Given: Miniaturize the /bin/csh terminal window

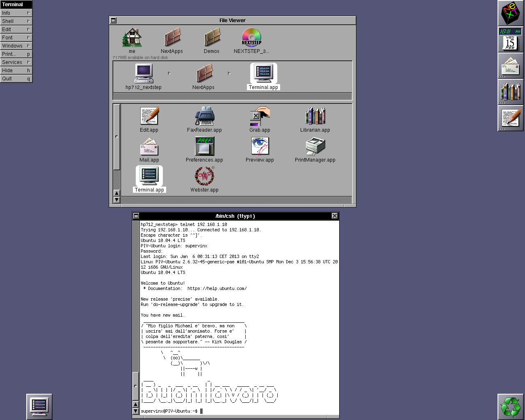Looking at the screenshot, I should coord(137,216).
